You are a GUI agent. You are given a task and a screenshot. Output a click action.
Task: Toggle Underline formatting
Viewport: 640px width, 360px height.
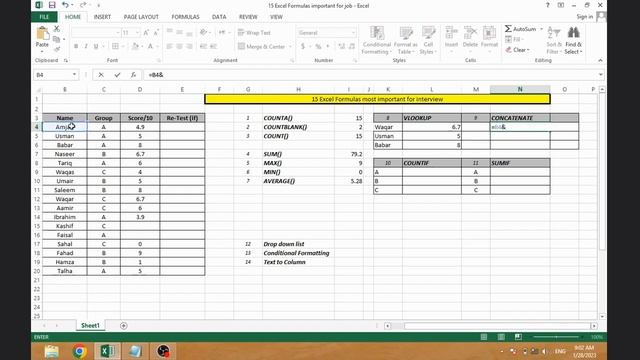[x=96, y=47]
